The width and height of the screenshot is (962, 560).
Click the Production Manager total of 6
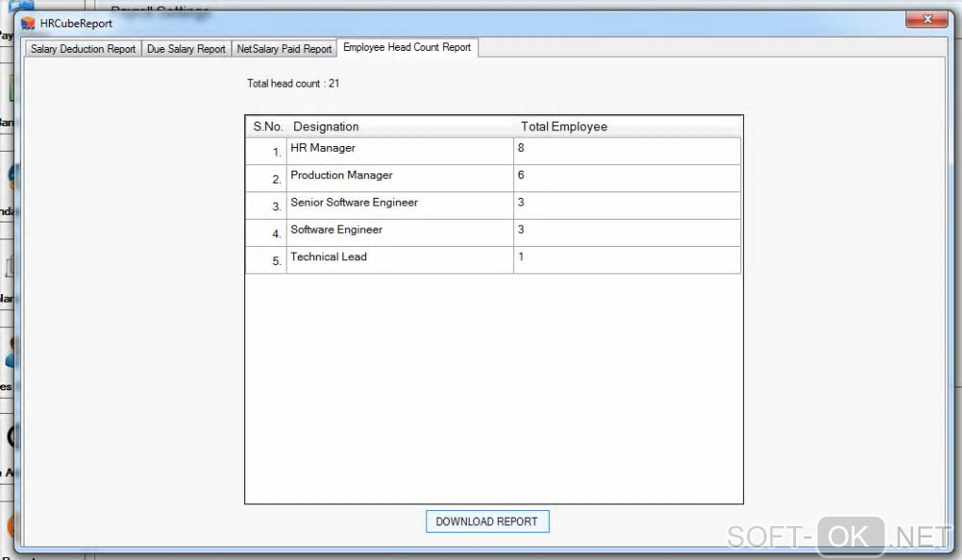coord(627,178)
